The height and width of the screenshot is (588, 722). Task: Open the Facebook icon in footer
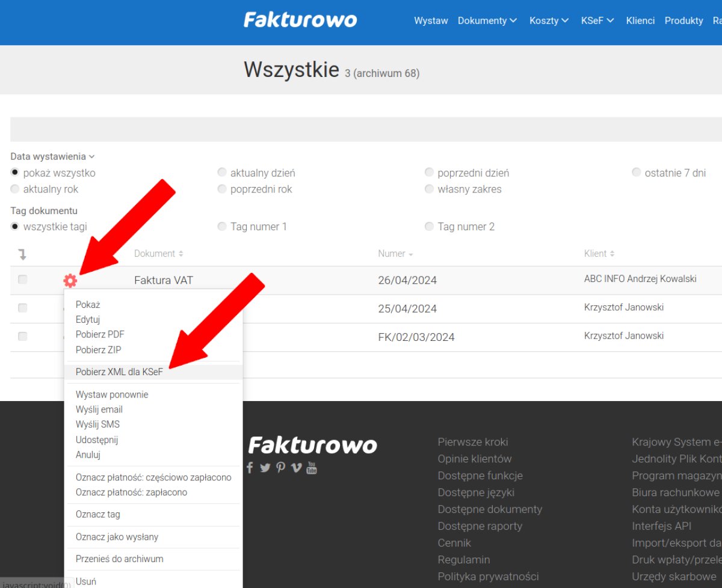click(250, 468)
